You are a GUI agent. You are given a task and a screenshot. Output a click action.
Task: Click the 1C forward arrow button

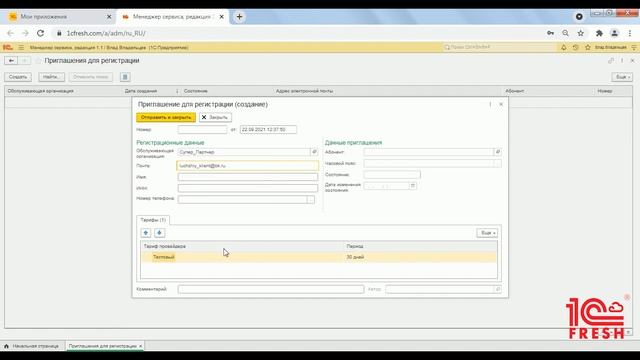pos(24,60)
